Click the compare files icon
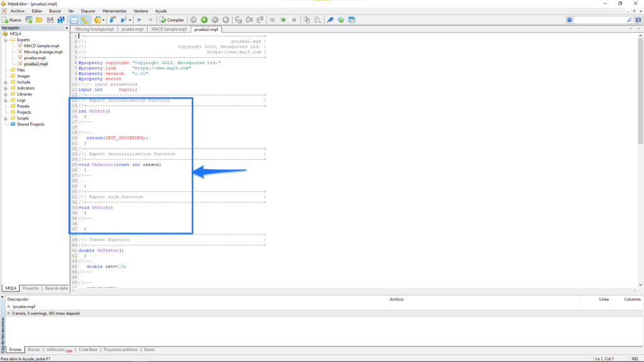Image resolution: width=644 pixels, height=362 pixels. pyautogui.click(x=307, y=19)
